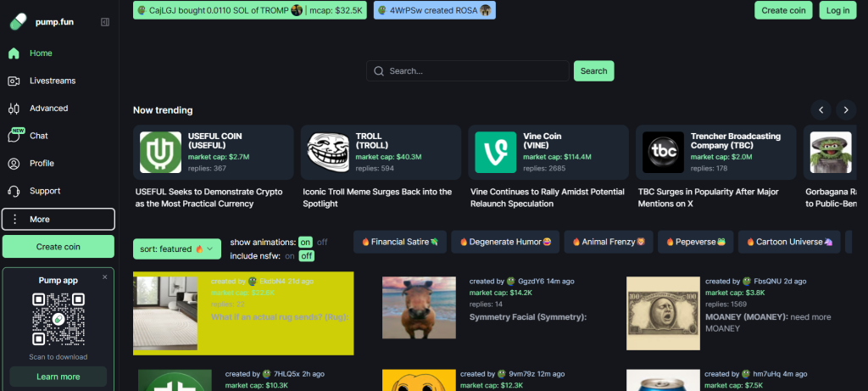This screenshot has height=391, width=868.
Task: Click the frog avatar beside CajLGJ
Action: 142,10
